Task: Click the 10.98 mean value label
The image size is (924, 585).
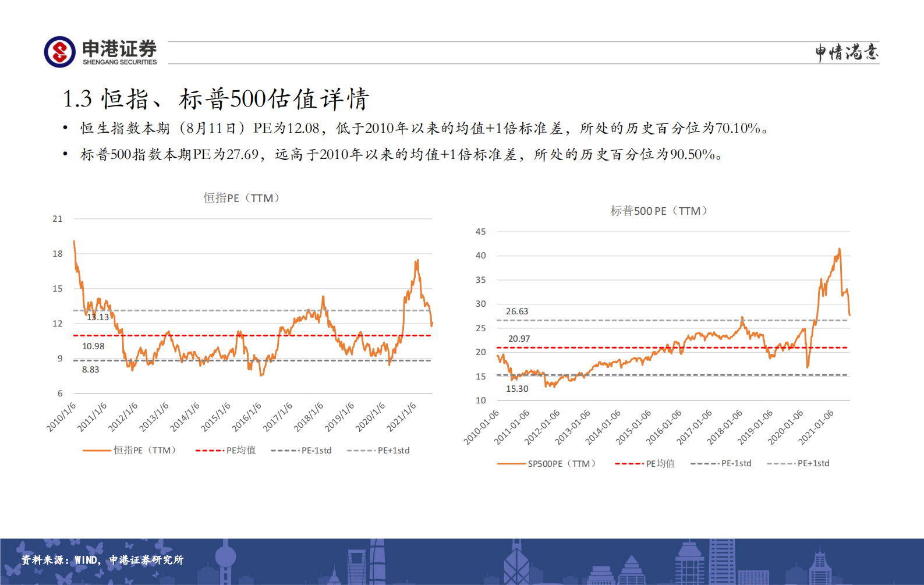Action: (x=93, y=346)
